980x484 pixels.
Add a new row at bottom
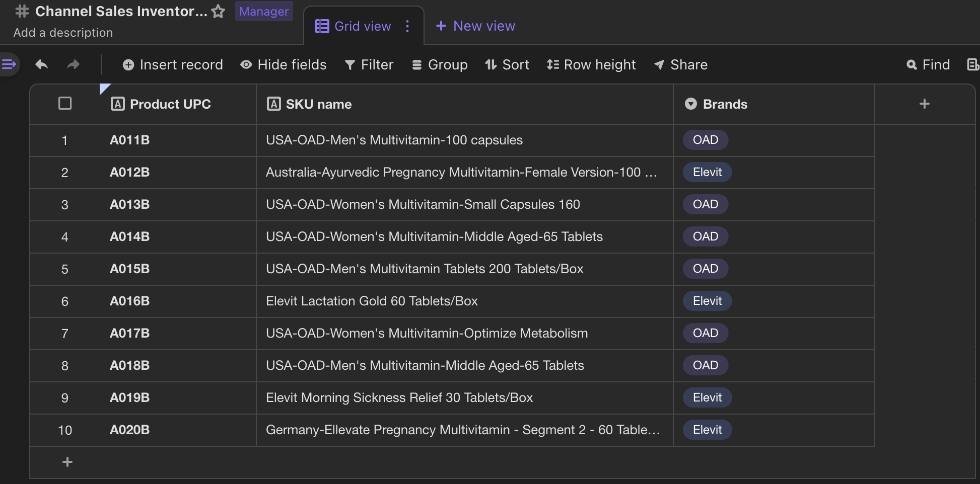(67, 462)
